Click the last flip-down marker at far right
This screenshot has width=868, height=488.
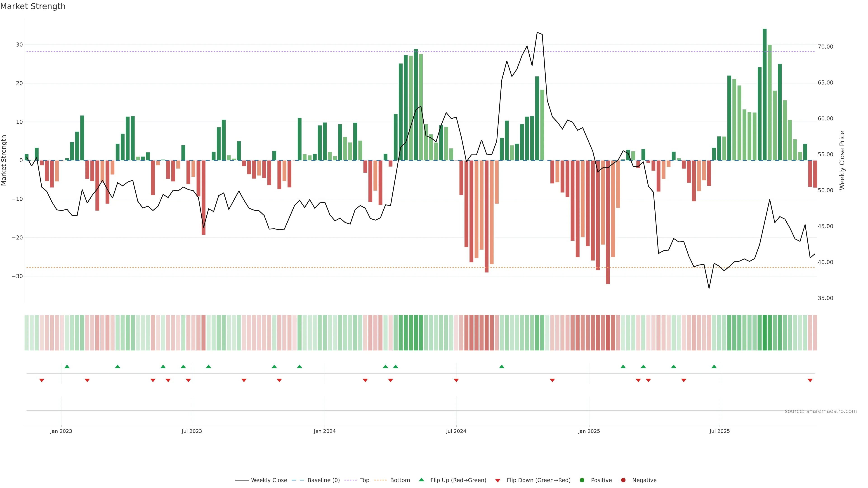810,380
